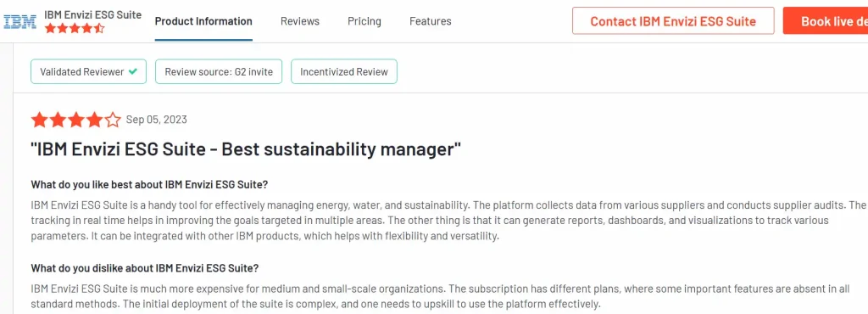Click the review's four-star rating

click(x=75, y=120)
